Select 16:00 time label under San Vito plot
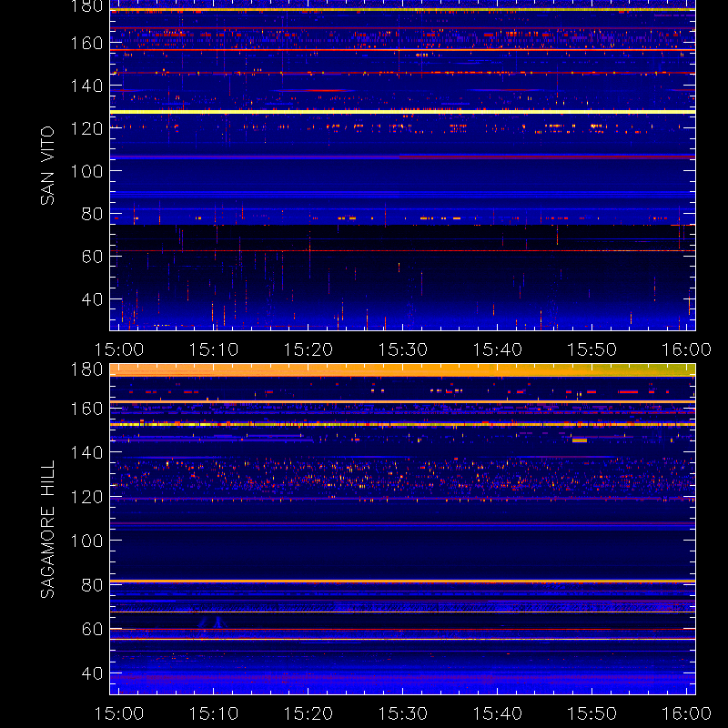 tap(686, 349)
